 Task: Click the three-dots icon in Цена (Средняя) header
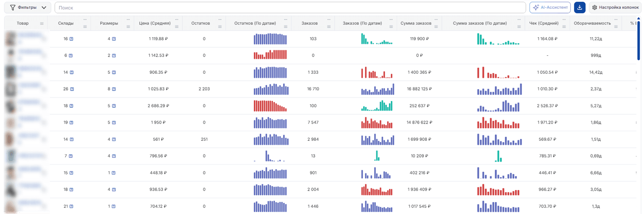click(177, 20)
